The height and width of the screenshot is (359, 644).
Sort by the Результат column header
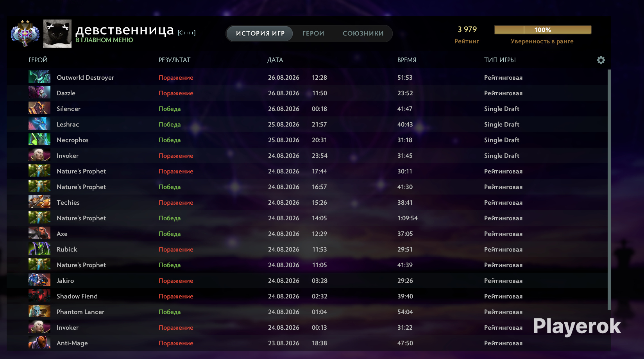174,60
